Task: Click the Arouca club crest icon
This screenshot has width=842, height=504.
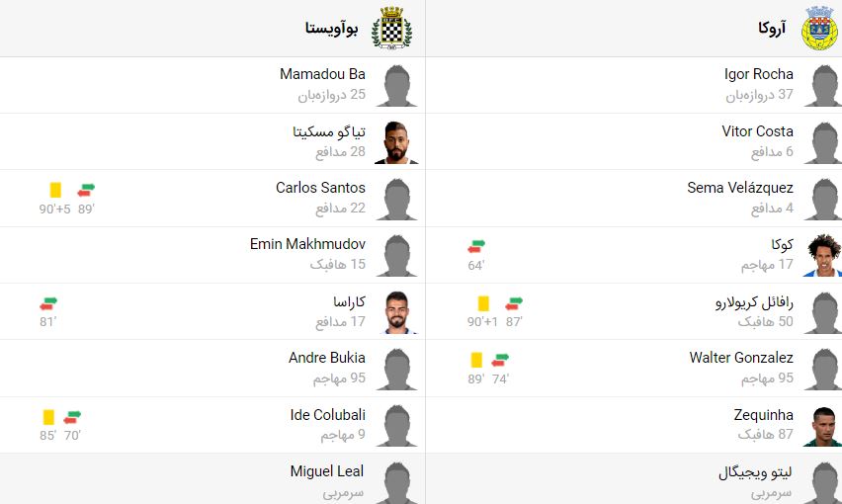Action: point(819,28)
